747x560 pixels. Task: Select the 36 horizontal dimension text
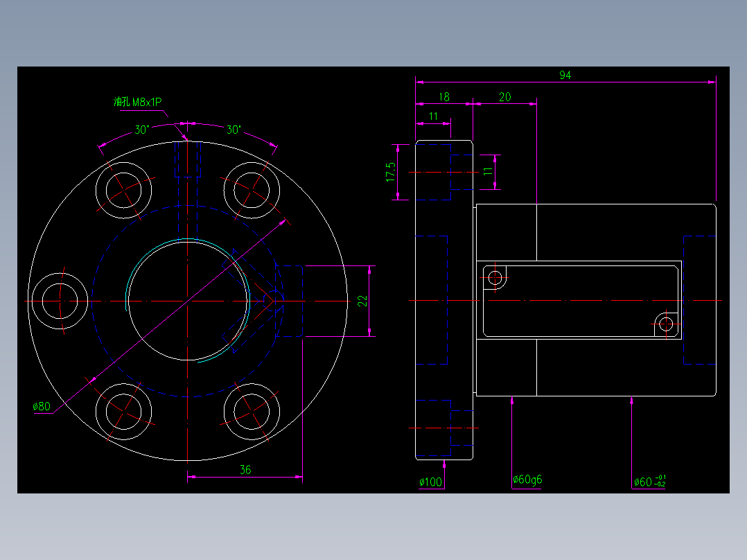point(245,470)
